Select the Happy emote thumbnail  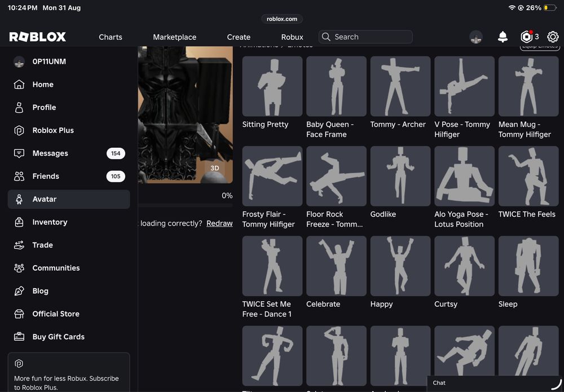coord(400,266)
